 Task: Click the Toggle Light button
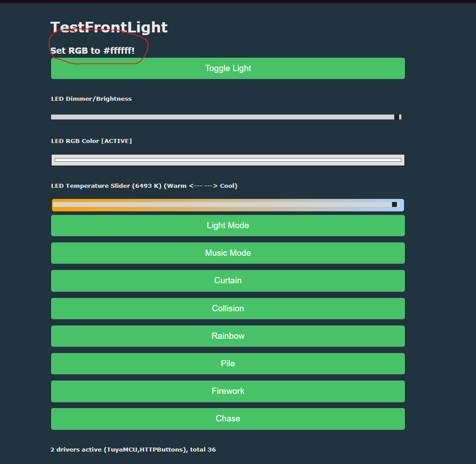click(x=228, y=68)
